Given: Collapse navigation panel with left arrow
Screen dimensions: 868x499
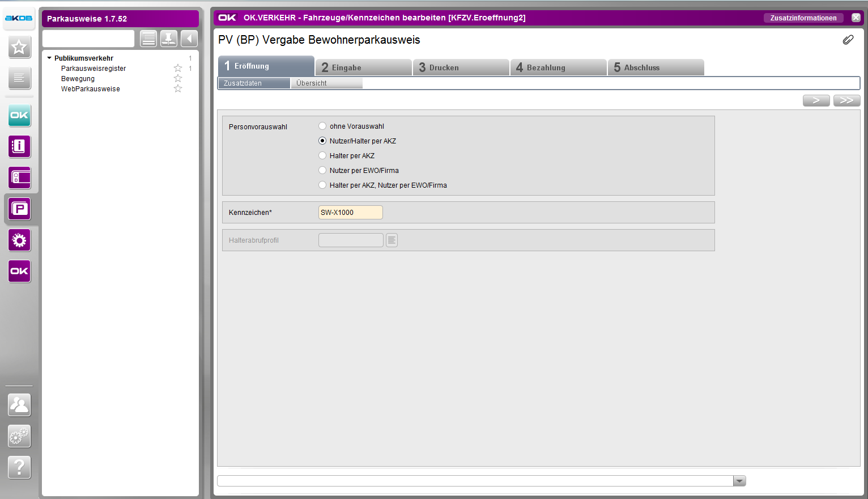Looking at the screenshot, I should (189, 39).
